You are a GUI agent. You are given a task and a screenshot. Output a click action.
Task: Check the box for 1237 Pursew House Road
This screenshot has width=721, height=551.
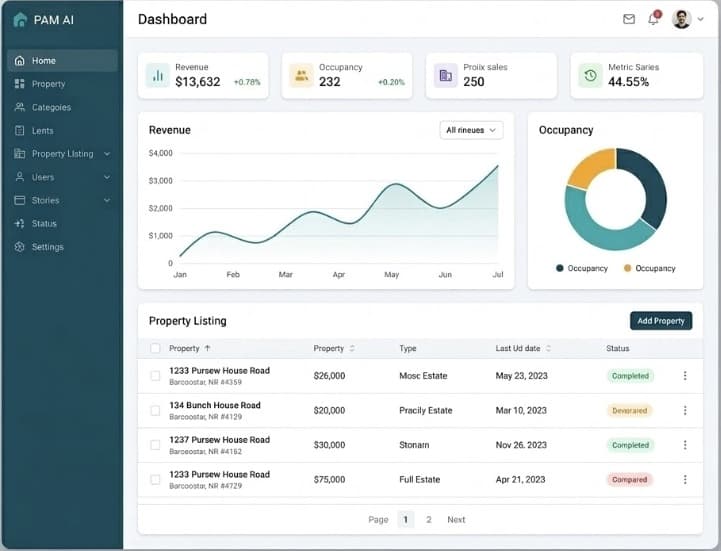(x=155, y=445)
